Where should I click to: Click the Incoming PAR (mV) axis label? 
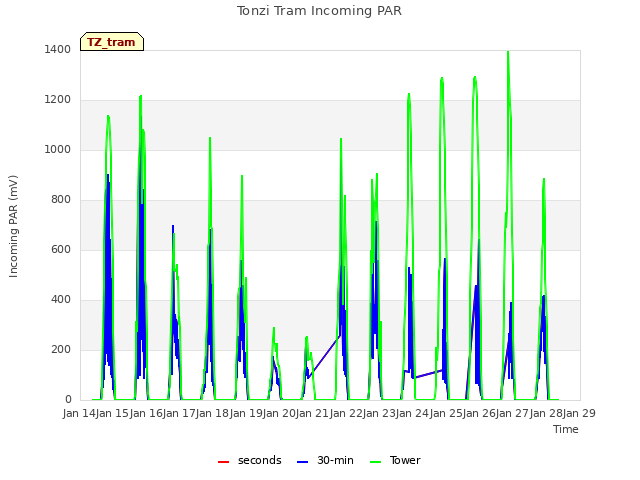[x=13, y=227]
